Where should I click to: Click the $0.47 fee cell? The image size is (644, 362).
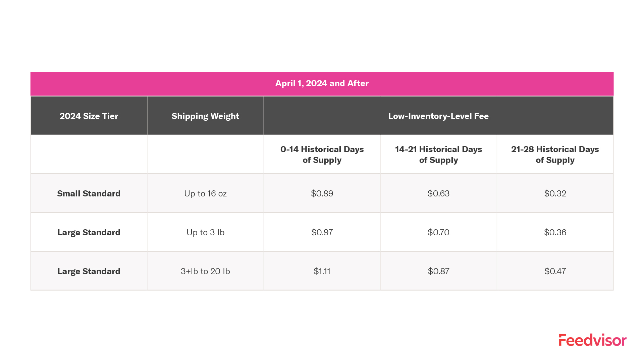[555, 271]
